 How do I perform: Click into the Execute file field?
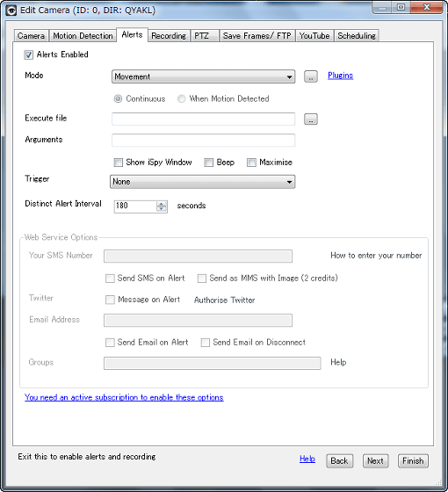pos(203,119)
